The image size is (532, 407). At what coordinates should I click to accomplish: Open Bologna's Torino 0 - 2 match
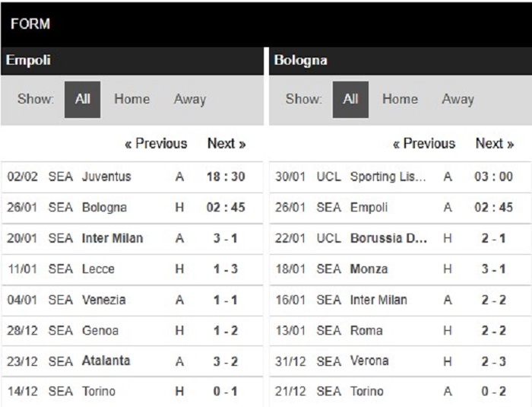401,392
